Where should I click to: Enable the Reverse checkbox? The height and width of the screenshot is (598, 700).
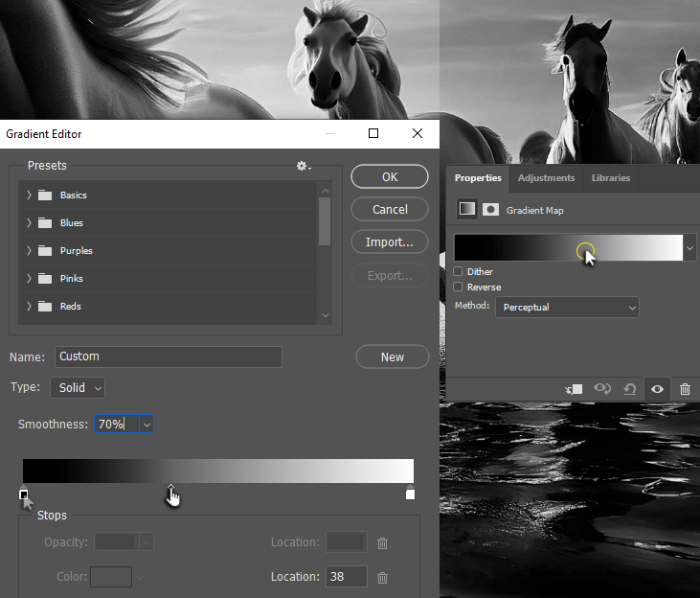click(458, 287)
